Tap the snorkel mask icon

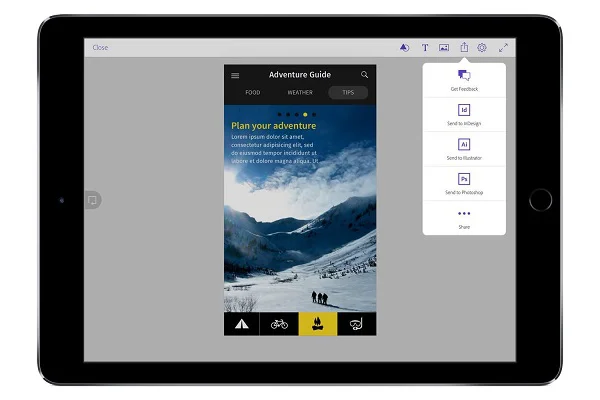click(x=357, y=324)
